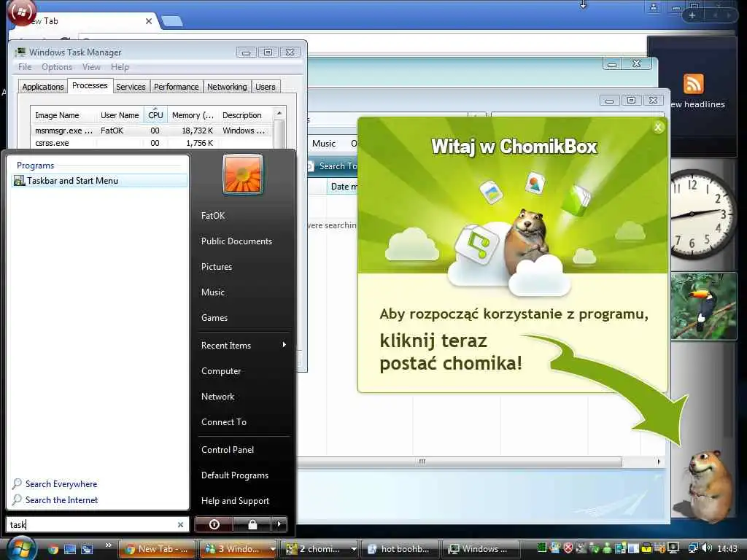Screen dimensions: 747x560
Task: Expand the Recent Items submenu
Action: [x=244, y=345]
